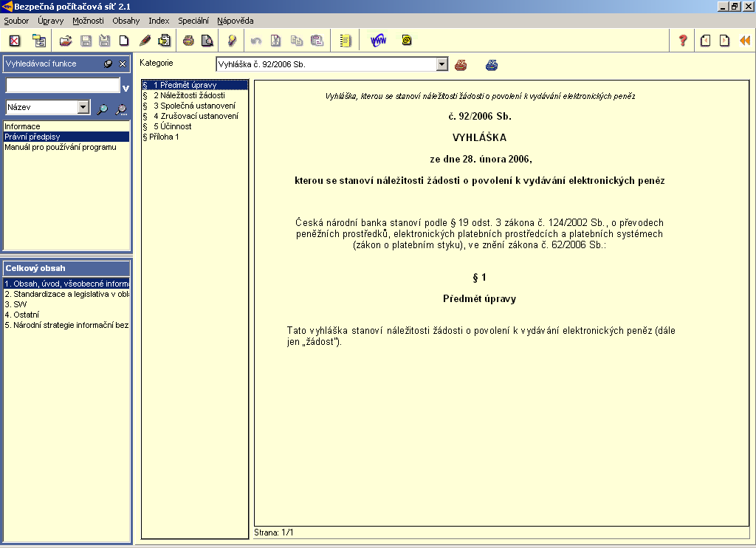The image size is (756, 548).
Task: Open the yellow notepad icon
Action: (346, 41)
